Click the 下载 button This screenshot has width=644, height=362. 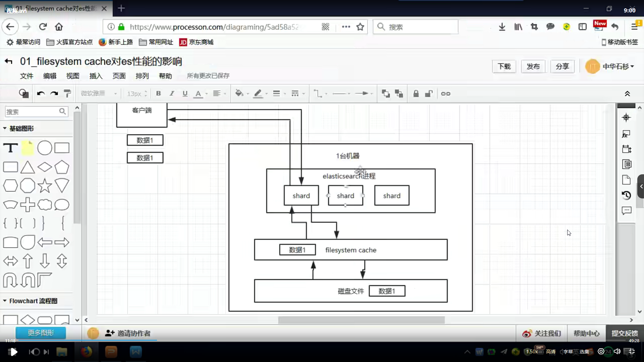[x=504, y=66]
